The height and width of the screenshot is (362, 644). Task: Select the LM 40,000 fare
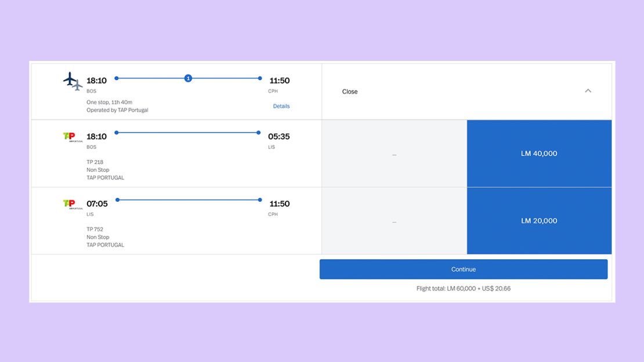539,153
